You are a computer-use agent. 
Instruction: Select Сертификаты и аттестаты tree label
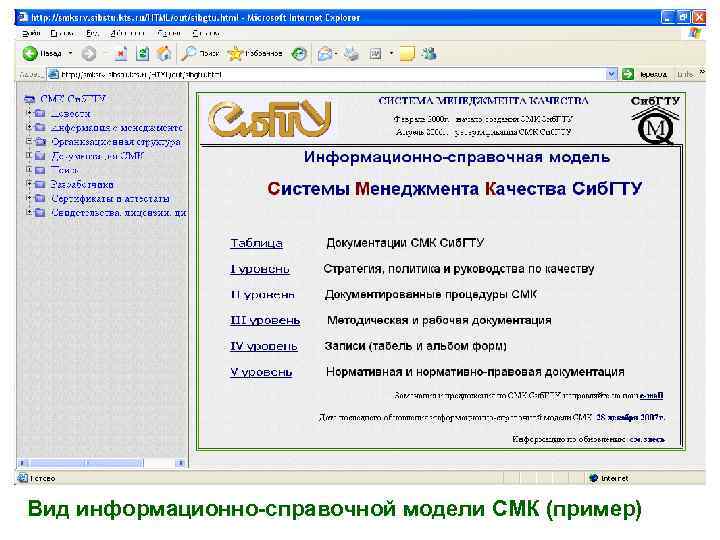click(110, 198)
